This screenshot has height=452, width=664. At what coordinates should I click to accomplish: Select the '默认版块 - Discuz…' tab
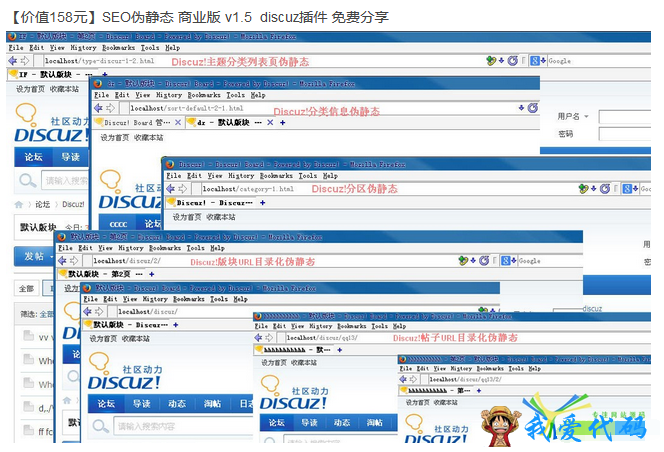click(126, 325)
